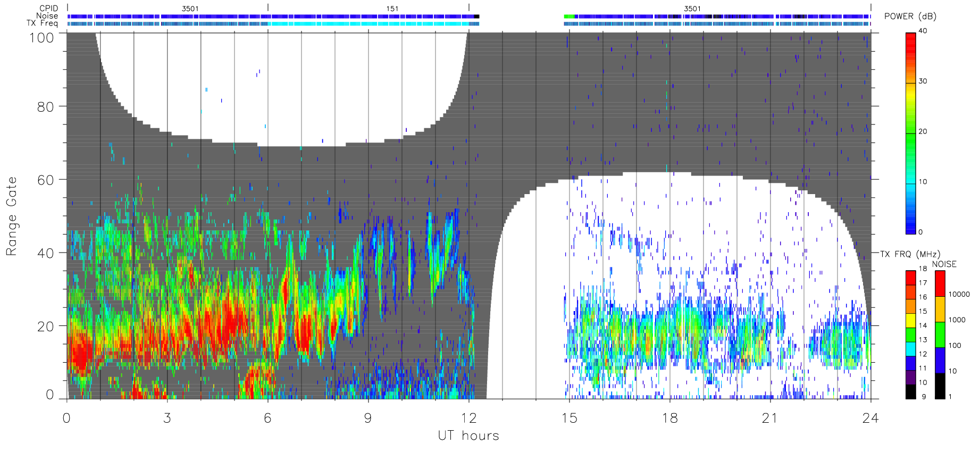Click the '40' label on power scale
The height and width of the screenshot is (452, 980).
pos(923,31)
